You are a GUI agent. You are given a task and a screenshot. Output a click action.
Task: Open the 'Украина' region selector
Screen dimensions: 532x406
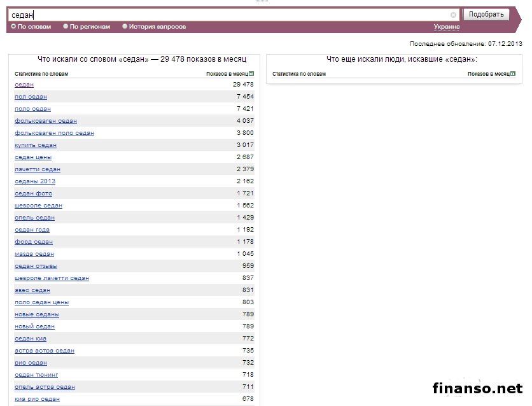coord(446,27)
